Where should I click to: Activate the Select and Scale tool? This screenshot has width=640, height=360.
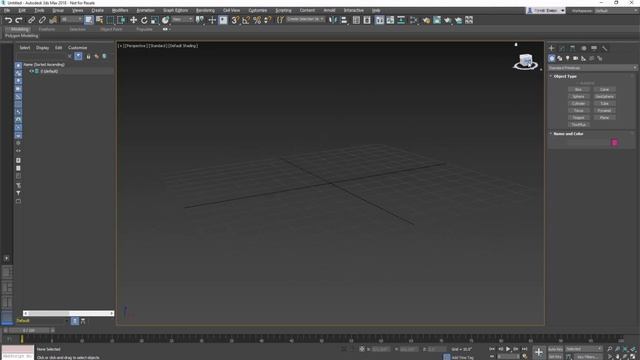[155, 20]
